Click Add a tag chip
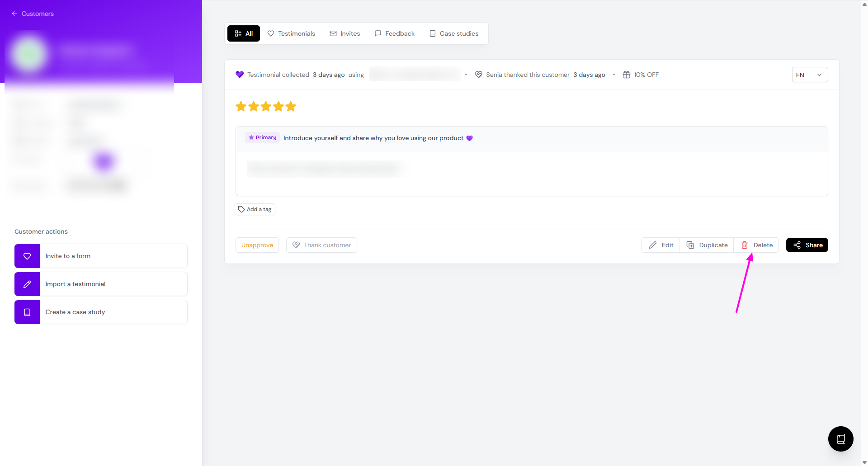 [255, 209]
